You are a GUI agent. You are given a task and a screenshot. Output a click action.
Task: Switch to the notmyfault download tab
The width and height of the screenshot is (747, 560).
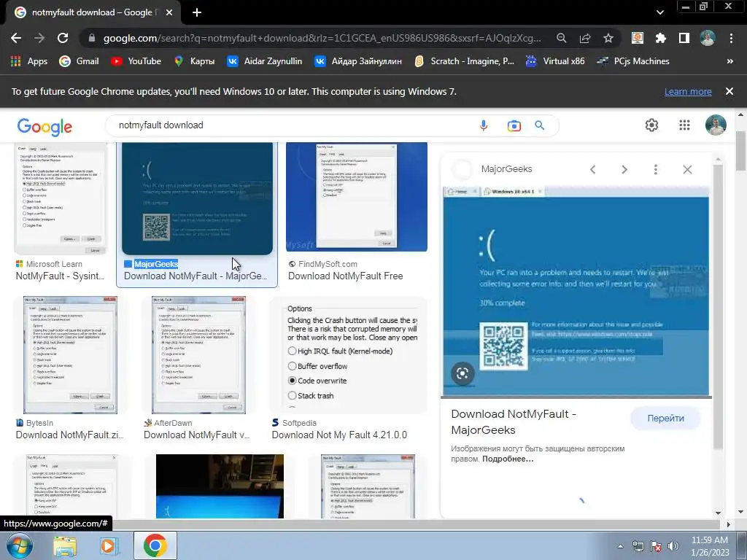point(93,12)
